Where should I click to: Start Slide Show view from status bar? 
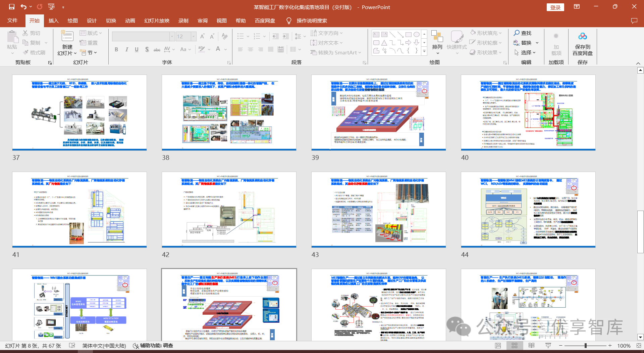tap(548, 346)
